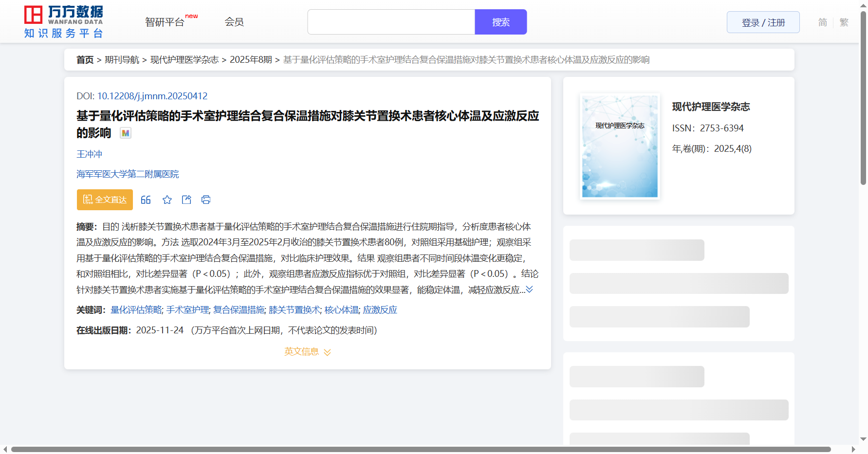Click the Wanfang Data logo
Image resolution: width=868 pixels, height=454 pixels.
pyautogui.click(x=63, y=22)
